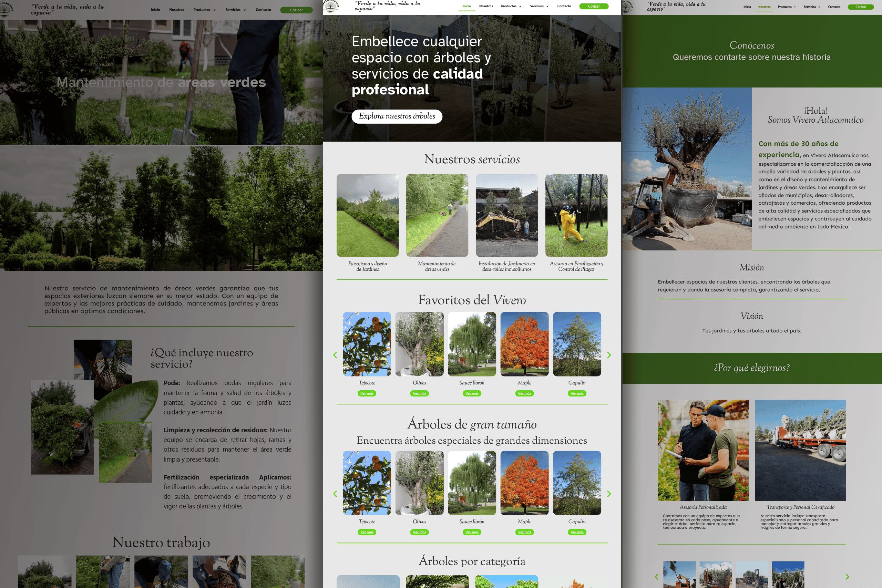Click next arrow of Favoritos del Vivero carousel

point(609,355)
